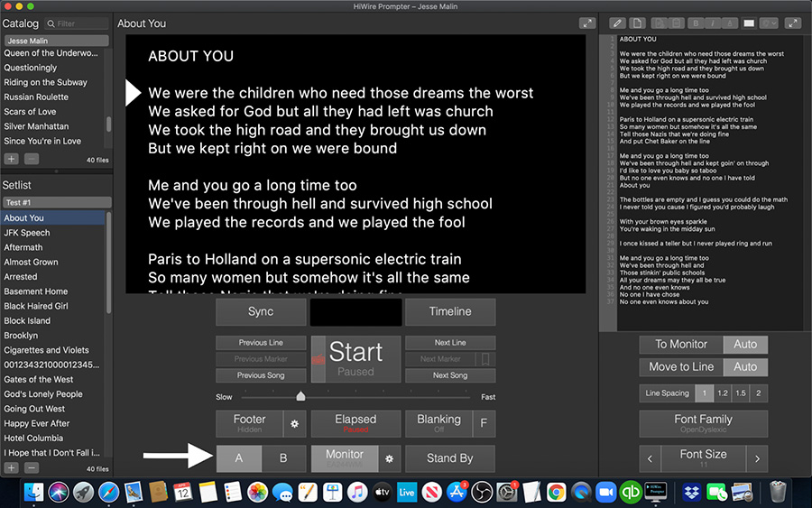Click the Start button to begin scrolling
This screenshot has width=812, height=508.
[x=355, y=359]
